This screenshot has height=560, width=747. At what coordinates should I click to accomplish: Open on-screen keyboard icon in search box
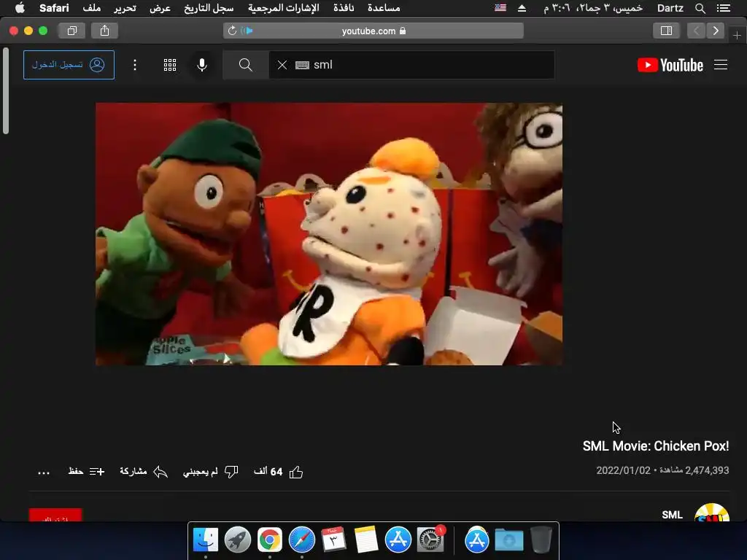(302, 65)
